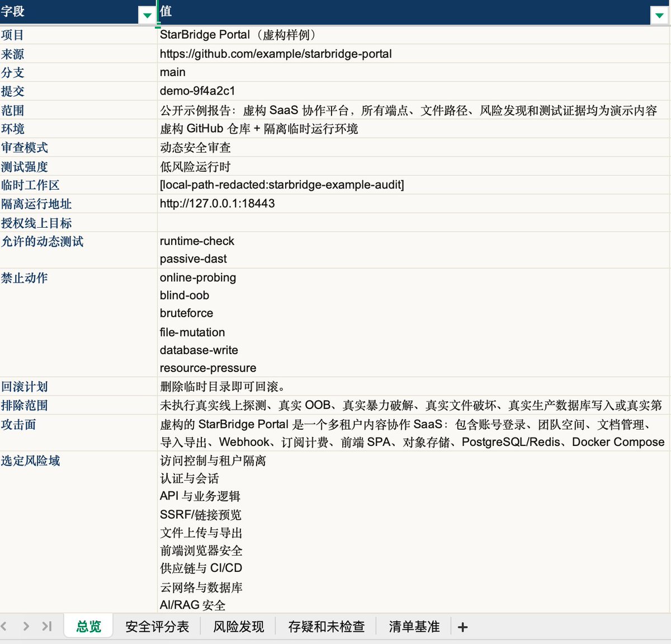Select the demo-9f4a2c1 commit cell

(x=414, y=91)
